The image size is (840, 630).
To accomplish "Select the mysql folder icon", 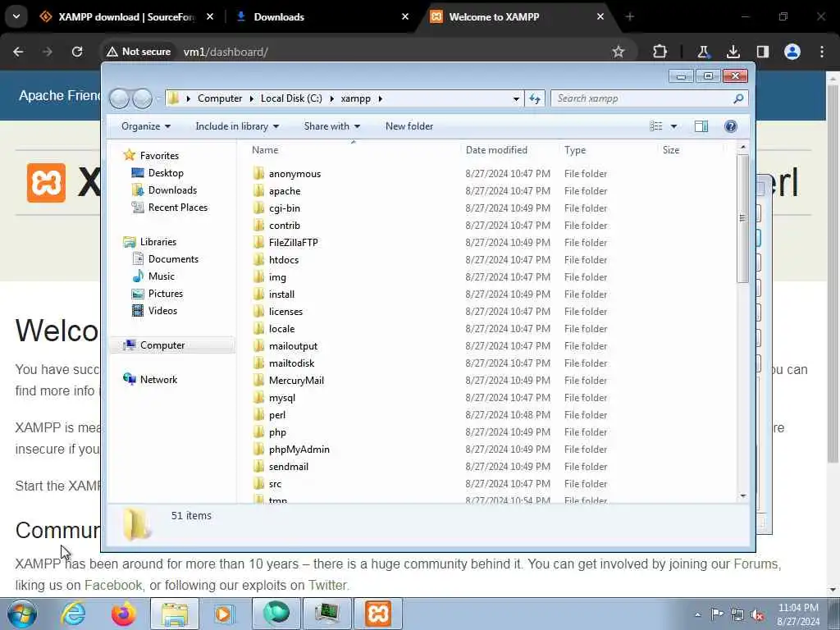I will [x=258, y=398].
